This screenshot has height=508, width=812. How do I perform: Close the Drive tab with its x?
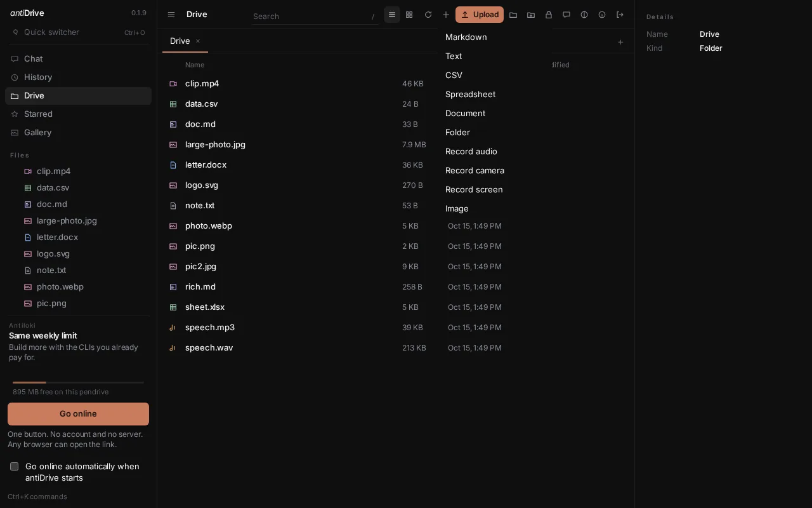click(x=198, y=41)
